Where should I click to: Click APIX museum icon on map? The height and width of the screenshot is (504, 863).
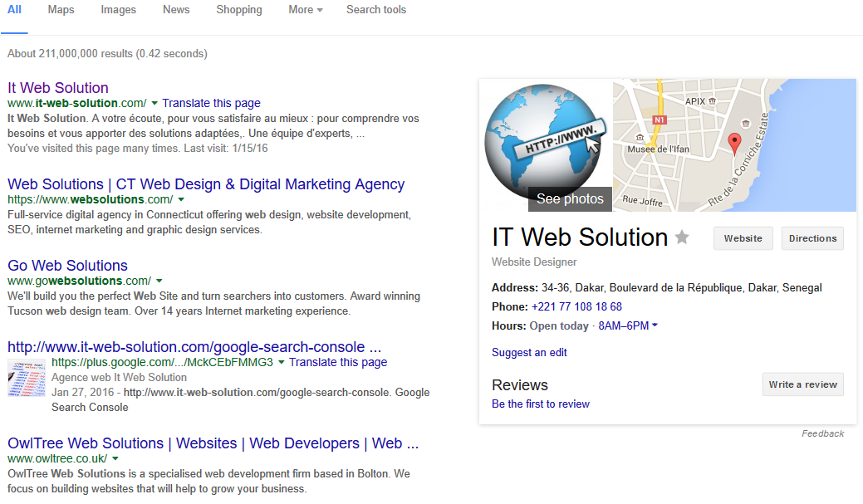click(712, 101)
